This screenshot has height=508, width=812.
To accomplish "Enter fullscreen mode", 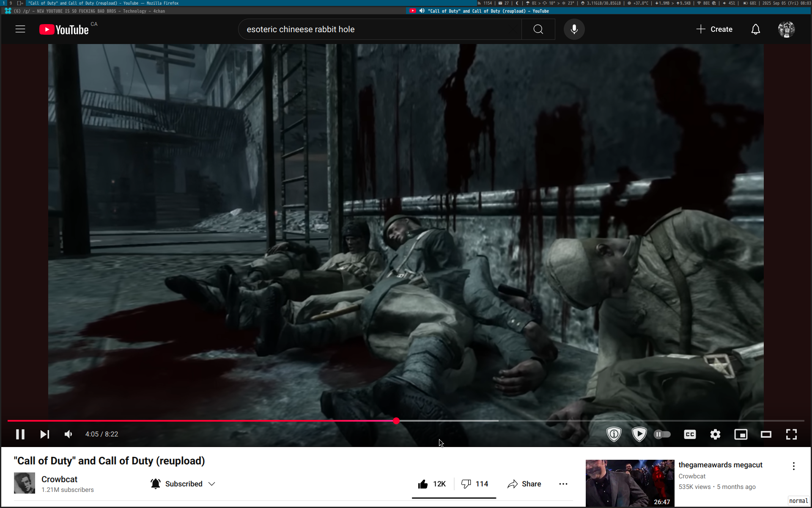I will tap(791, 434).
